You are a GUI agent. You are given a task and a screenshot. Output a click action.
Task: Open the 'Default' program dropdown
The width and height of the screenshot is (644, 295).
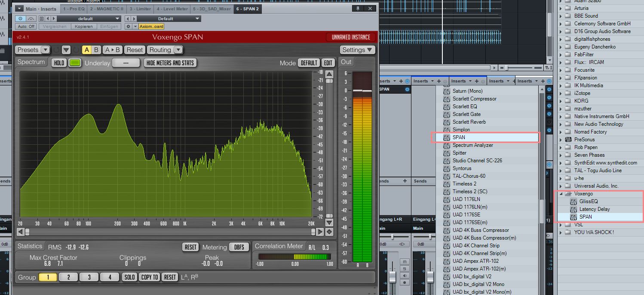coord(169,18)
